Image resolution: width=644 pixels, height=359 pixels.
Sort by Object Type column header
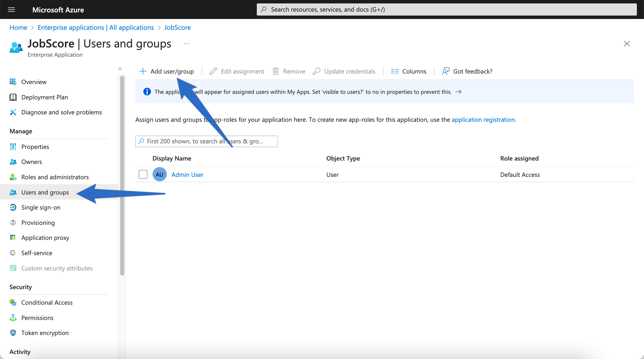click(x=343, y=158)
